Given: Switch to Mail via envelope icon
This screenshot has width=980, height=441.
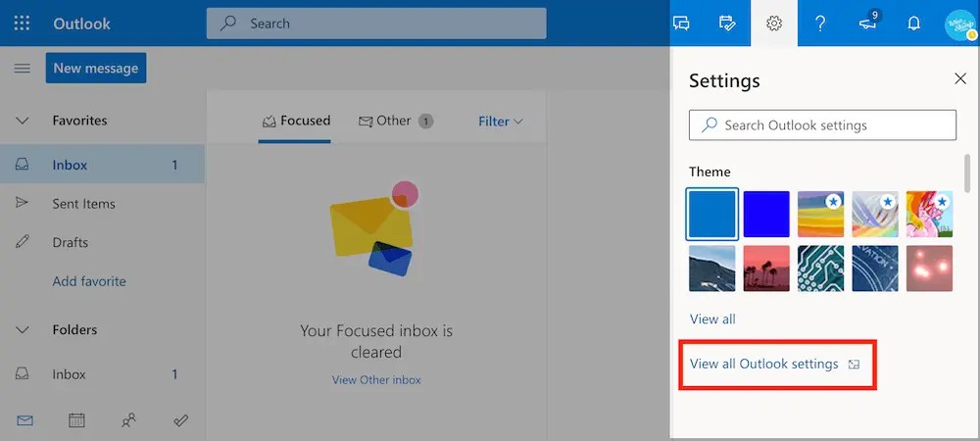Looking at the screenshot, I should coord(25,420).
